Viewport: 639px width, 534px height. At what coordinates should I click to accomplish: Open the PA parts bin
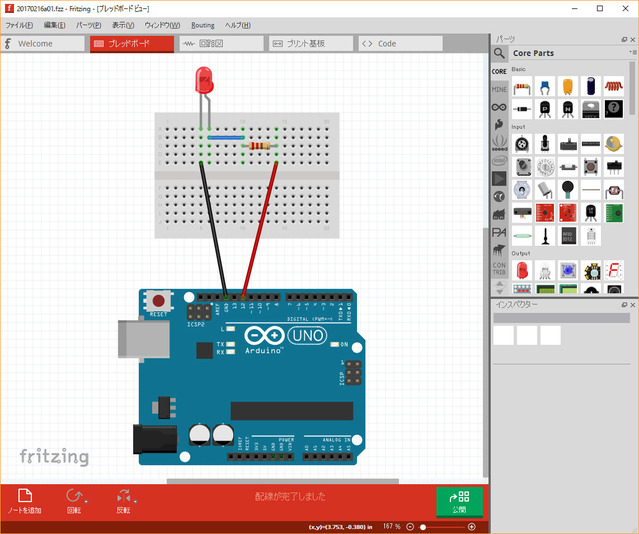coord(499,232)
